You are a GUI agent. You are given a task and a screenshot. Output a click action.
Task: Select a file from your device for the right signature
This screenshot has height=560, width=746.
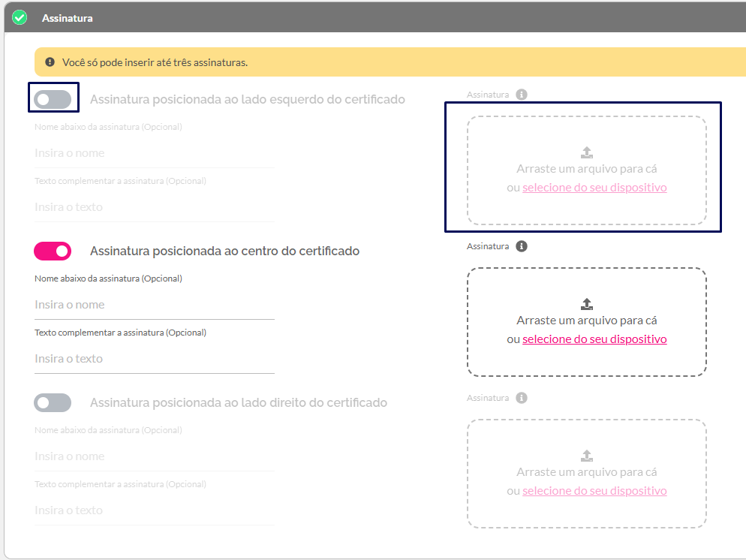594,491
